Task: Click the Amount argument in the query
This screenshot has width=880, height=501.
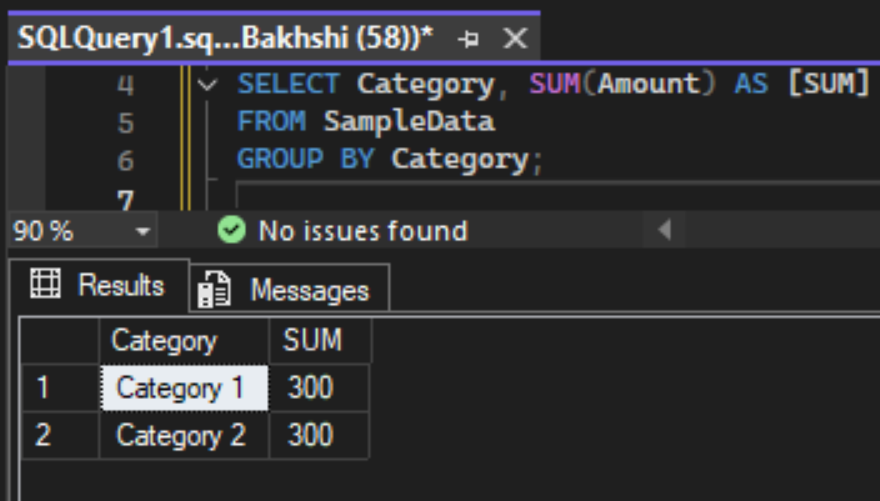Action: click(648, 84)
